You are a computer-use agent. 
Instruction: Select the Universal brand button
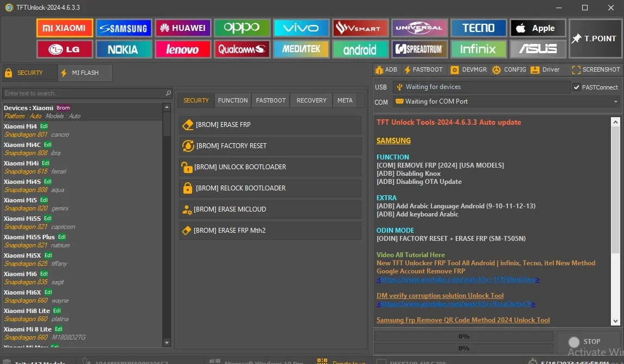(x=419, y=28)
